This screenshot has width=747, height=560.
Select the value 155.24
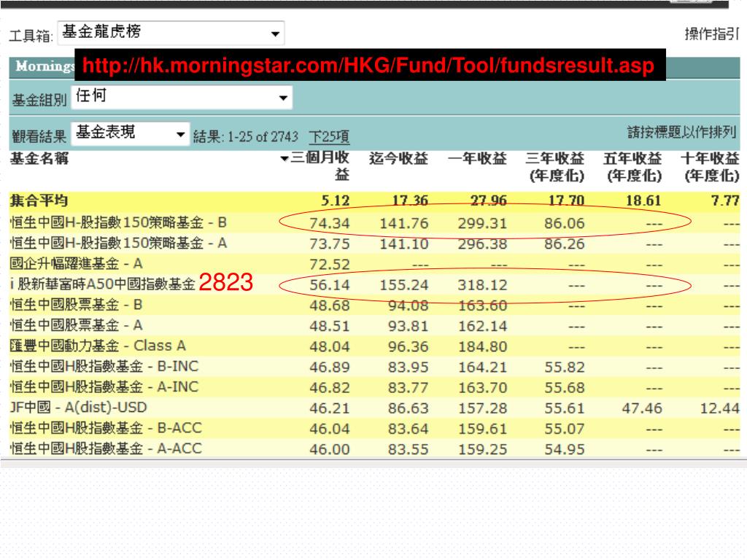(x=404, y=285)
